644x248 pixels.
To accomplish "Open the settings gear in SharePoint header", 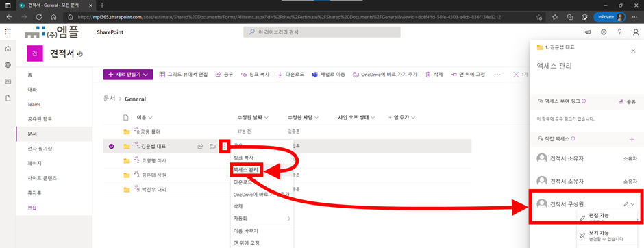I will point(604,32).
